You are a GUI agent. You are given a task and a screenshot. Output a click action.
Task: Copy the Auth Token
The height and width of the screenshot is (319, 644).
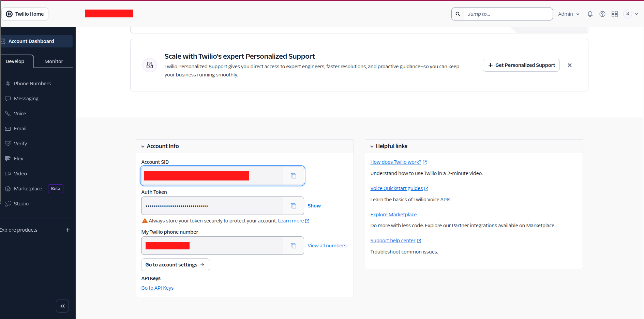tap(293, 205)
